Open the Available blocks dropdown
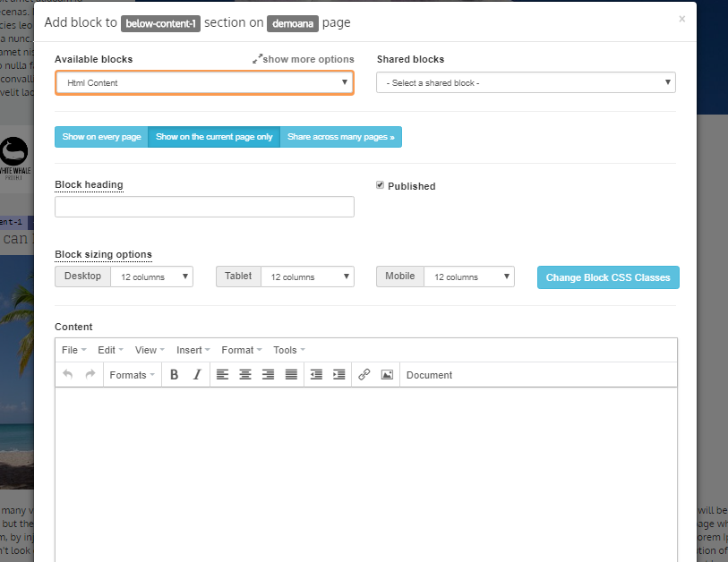 coord(204,83)
